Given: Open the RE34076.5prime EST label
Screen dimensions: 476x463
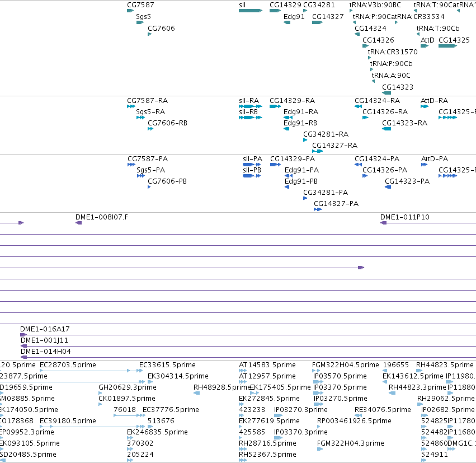Looking at the screenshot, I should point(383,410).
